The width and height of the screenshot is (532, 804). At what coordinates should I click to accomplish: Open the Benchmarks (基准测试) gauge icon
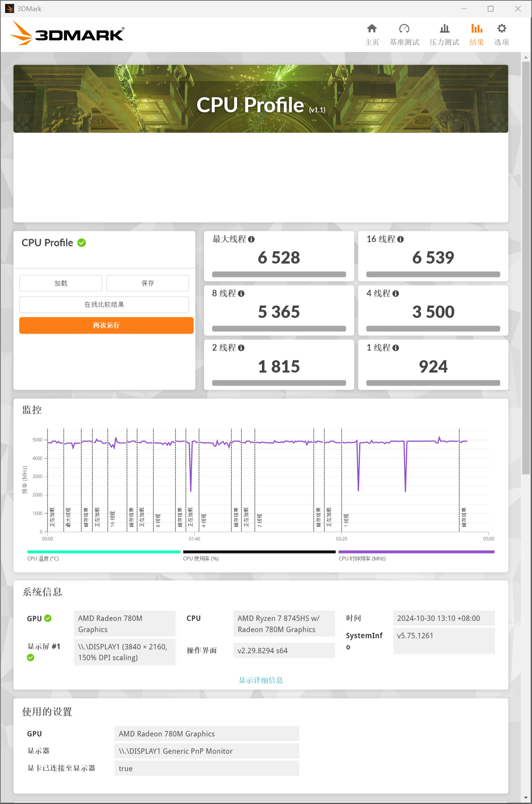tap(404, 29)
